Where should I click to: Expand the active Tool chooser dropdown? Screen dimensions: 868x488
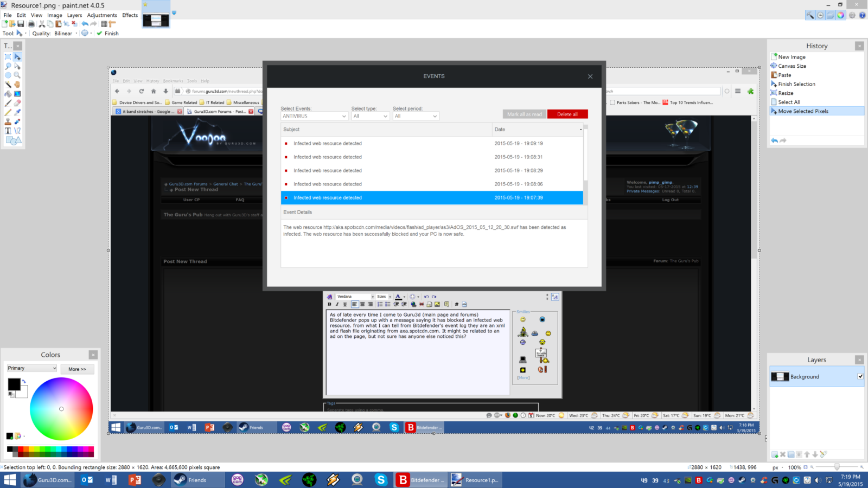[21, 34]
